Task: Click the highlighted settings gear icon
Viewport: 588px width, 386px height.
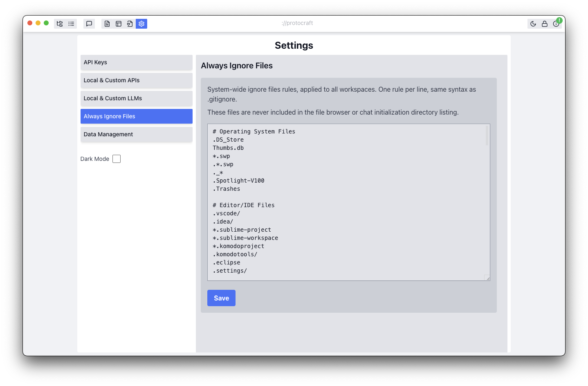Action: point(141,24)
